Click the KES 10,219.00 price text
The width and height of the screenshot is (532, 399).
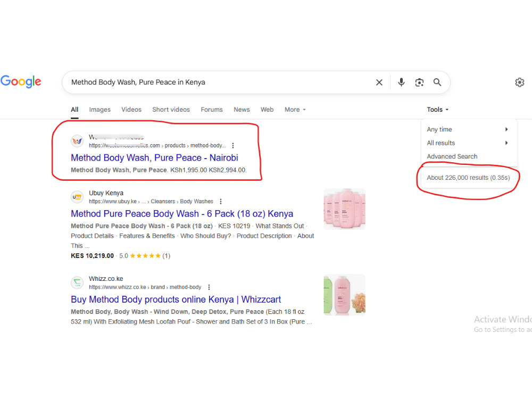point(92,256)
